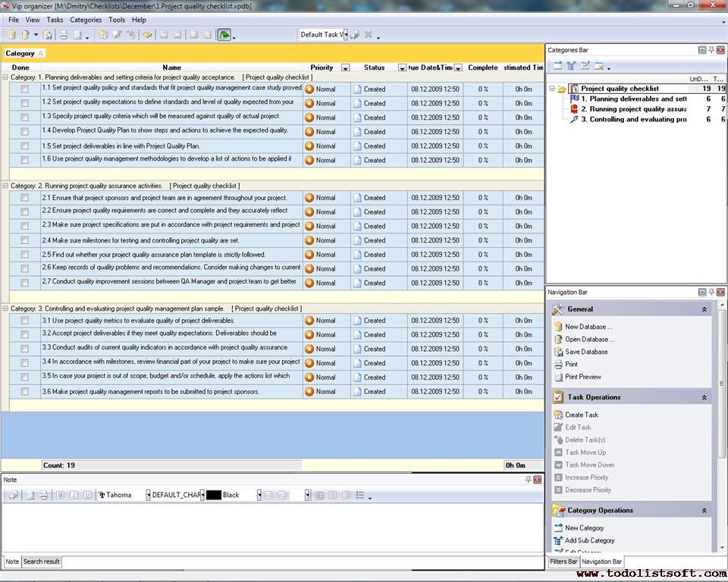Click the Delete Task toolbar icon
This screenshot has height=582, width=728.
coord(131,35)
